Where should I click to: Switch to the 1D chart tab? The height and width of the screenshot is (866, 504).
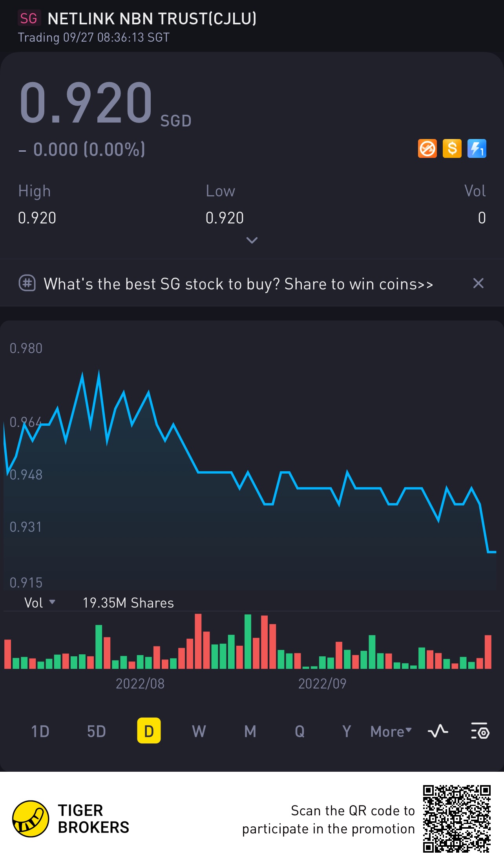[x=40, y=731]
